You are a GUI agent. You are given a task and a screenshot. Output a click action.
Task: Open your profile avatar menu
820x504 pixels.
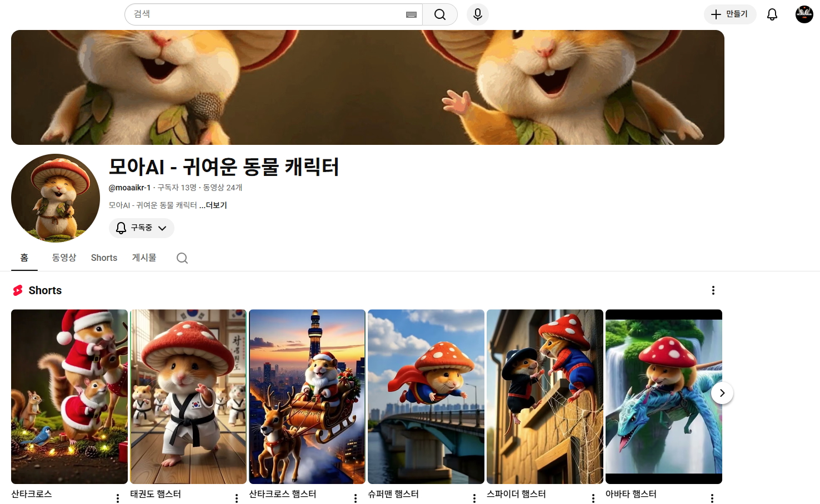(x=804, y=14)
